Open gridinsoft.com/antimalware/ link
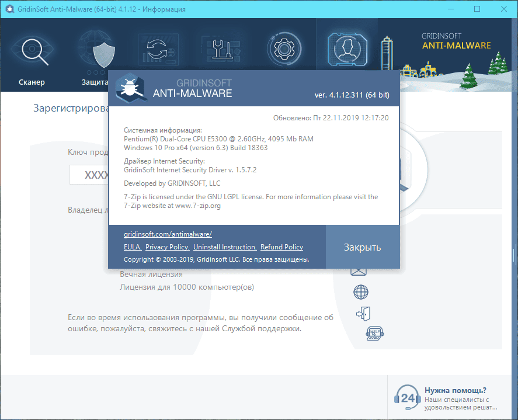Screen dimensions: 518x420 point(168,234)
